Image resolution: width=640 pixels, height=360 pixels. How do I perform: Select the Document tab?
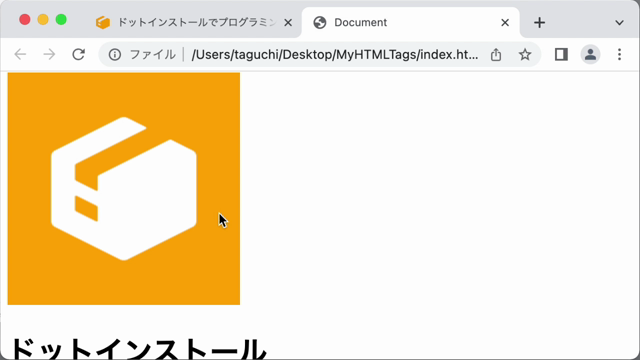410,22
